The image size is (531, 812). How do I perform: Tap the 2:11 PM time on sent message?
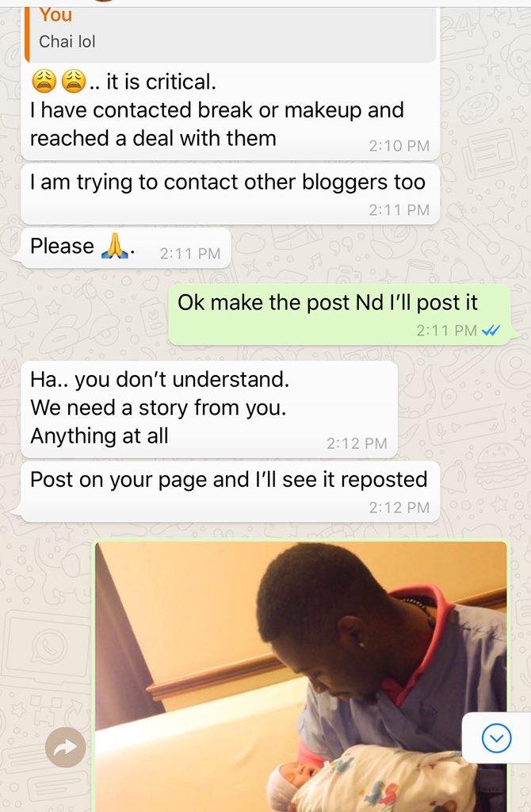[x=447, y=331]
